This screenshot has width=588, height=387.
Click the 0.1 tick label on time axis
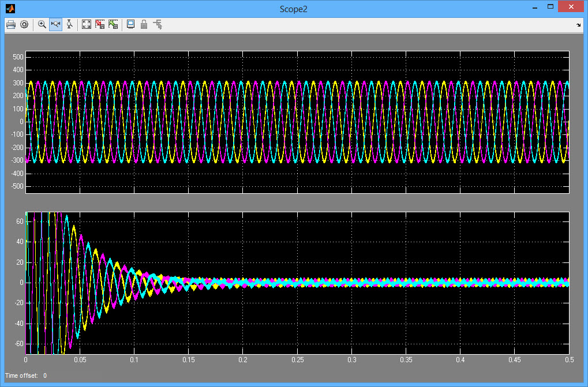(x=134, y=360)
